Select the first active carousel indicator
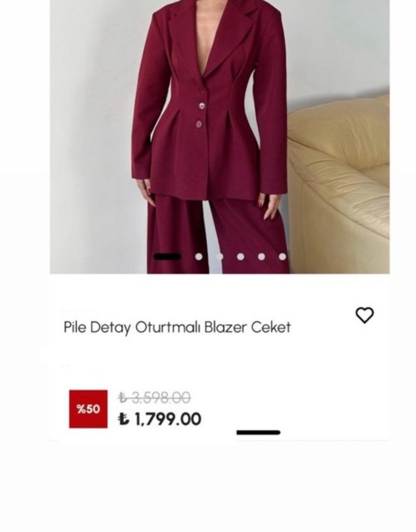416x532 pixels. (168, 257)
